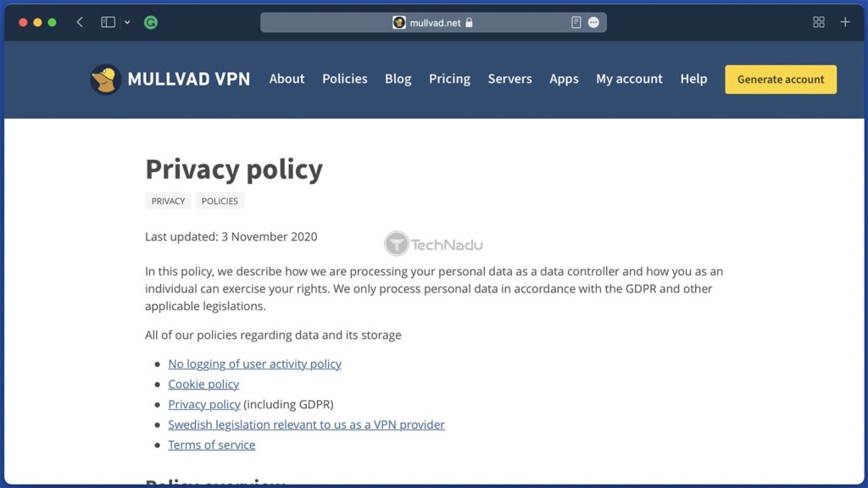This screenshot has height=488, width=868.
Task: Open the Grammarly extension icon
Action: pos(151,23)
